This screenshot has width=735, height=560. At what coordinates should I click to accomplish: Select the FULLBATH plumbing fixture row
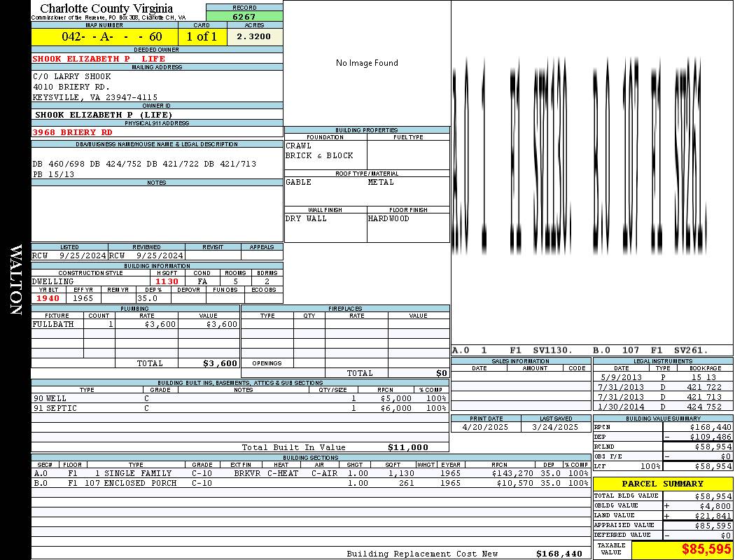pyautogui.click(x=136, y=324)
